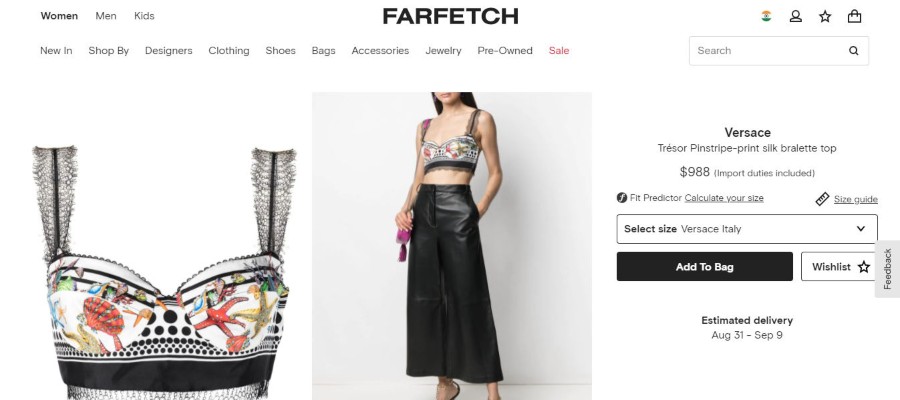View wishlist via header star icon
The width and height of the screenshot is (900, 400).
click(825, 16)
